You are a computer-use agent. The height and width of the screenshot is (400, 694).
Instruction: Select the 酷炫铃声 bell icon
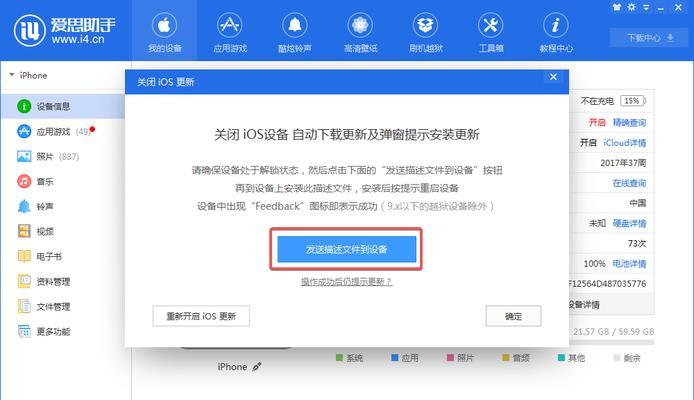pos(295,25)
